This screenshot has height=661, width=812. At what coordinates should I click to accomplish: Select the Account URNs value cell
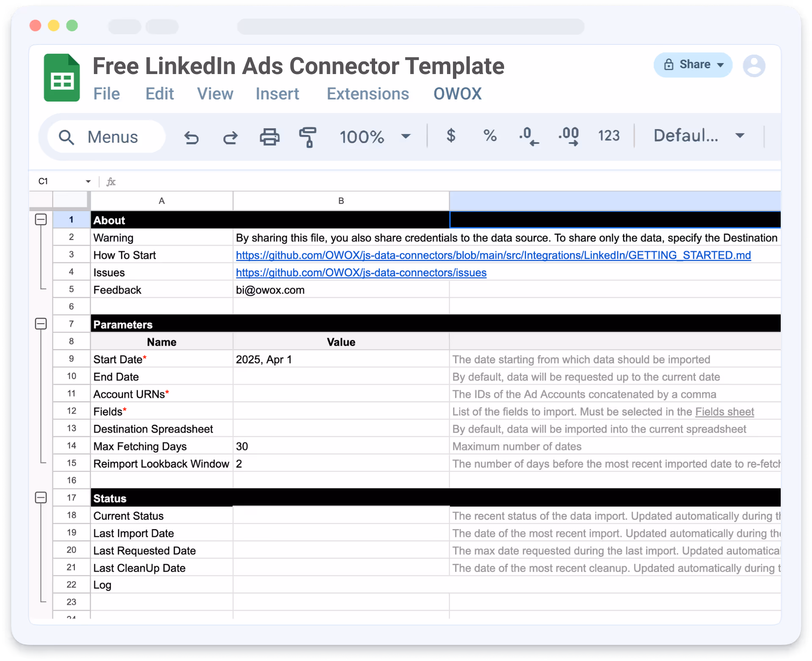[x=341, y=394]
